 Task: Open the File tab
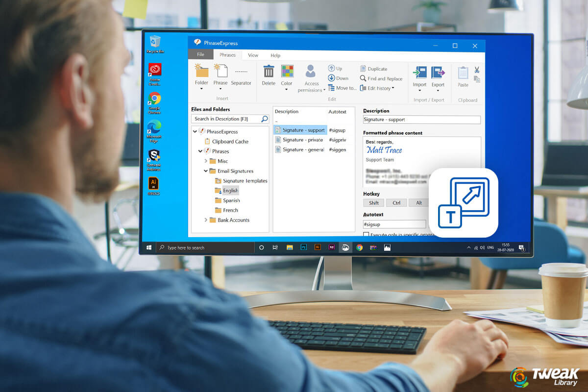(x=200, y=54)
